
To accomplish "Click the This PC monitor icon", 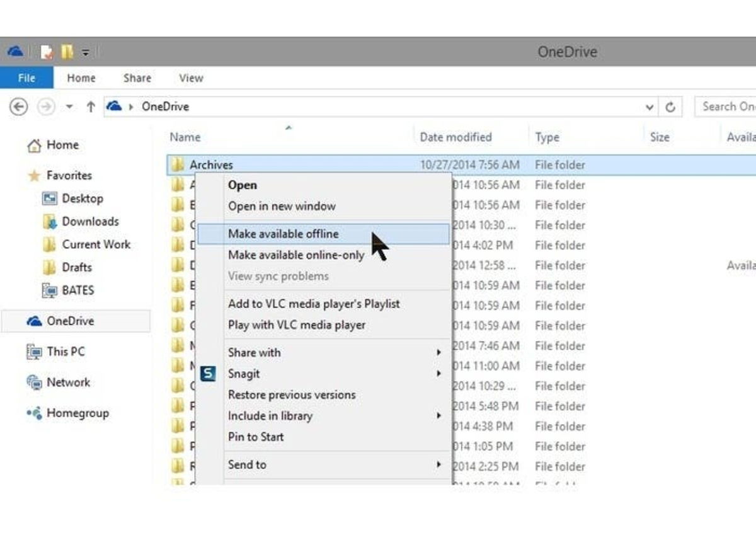I will pos(34,352).
